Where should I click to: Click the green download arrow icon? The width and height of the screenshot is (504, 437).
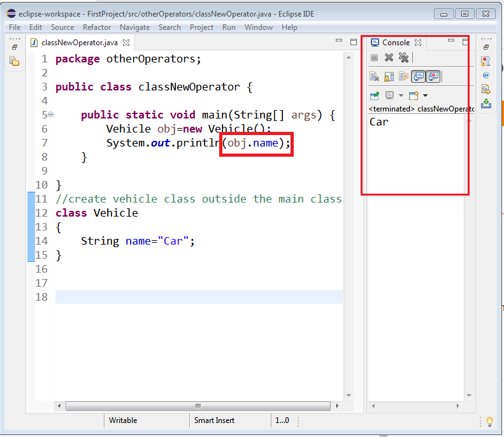point(486,103)
